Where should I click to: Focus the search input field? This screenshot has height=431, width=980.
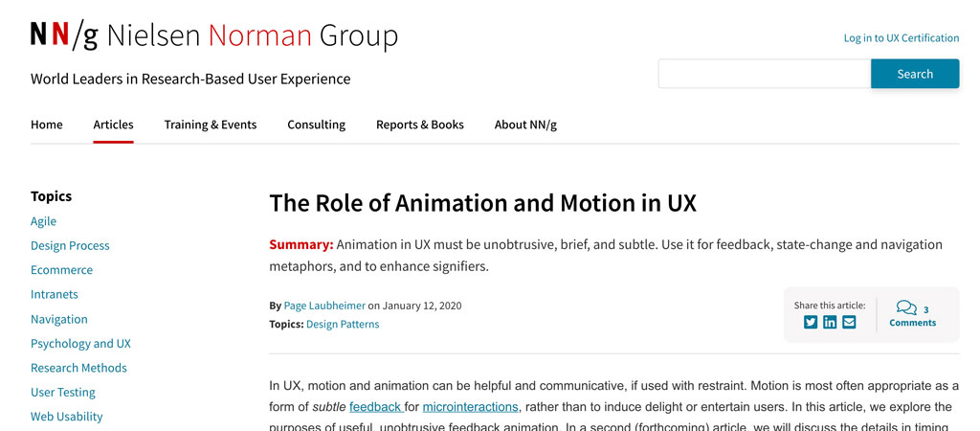coord(764,74)
